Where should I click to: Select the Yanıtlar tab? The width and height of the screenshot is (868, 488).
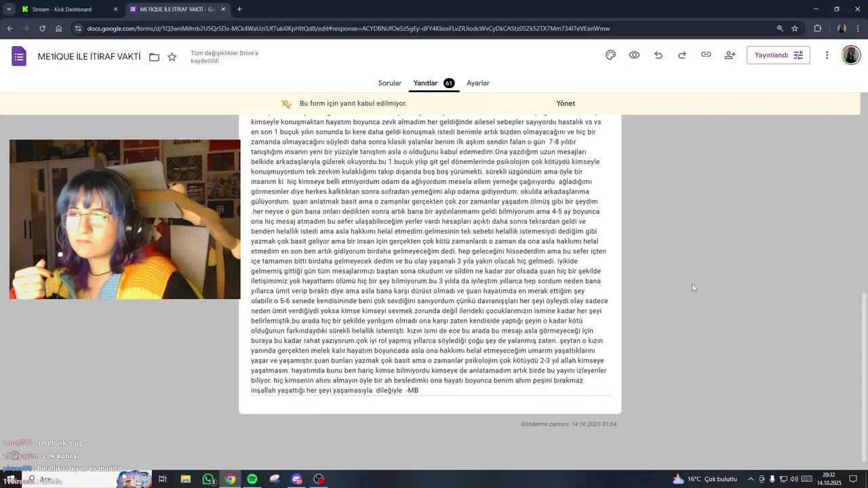pyautogui.click(x=433, y=83)
